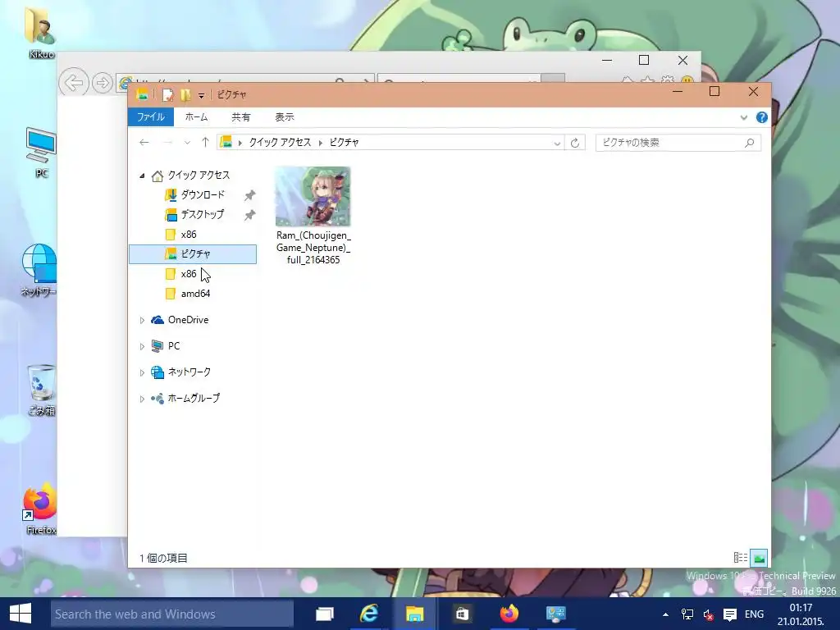Open the ファイル ribbon tab
840x630 pixels.
pyautogui.click(x=151, y=116)
